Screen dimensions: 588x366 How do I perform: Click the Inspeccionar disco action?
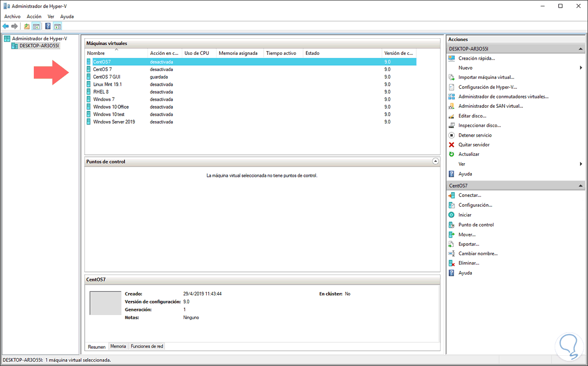[x=480, y=125]
